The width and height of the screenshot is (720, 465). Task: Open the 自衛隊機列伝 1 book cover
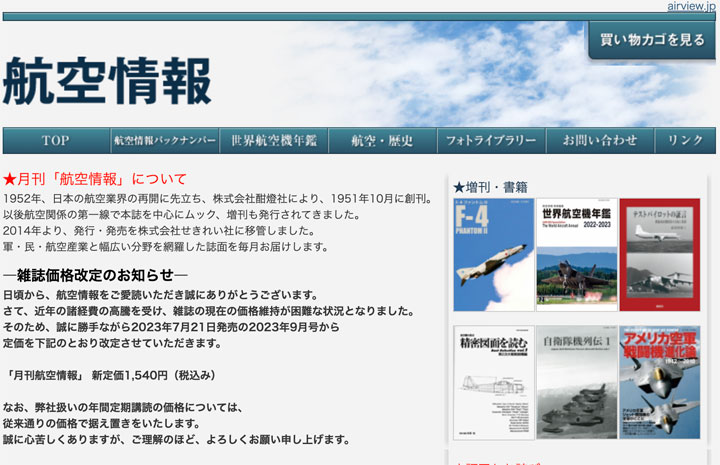coord(576,382)
